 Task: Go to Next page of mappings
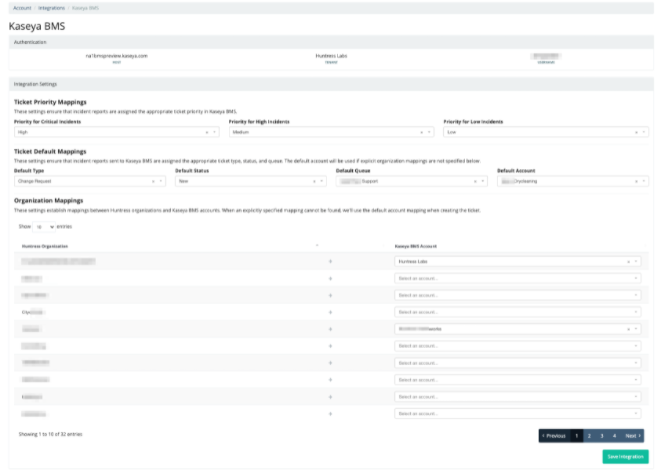(633, 436)
